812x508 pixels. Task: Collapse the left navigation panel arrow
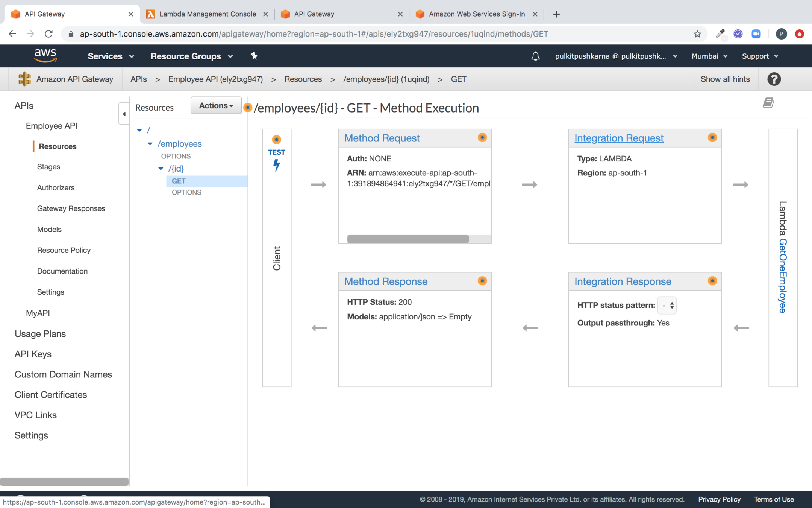coord(124,114)
